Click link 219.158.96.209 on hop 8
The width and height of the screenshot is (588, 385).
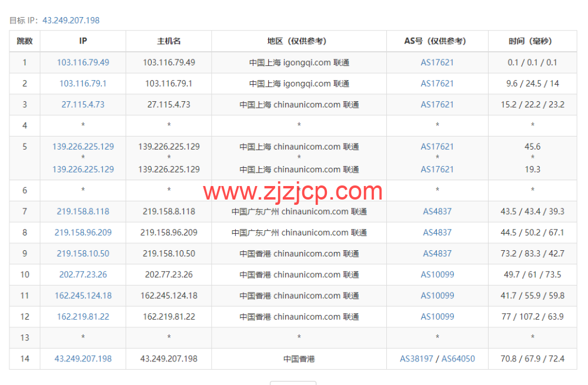[82, 232]
